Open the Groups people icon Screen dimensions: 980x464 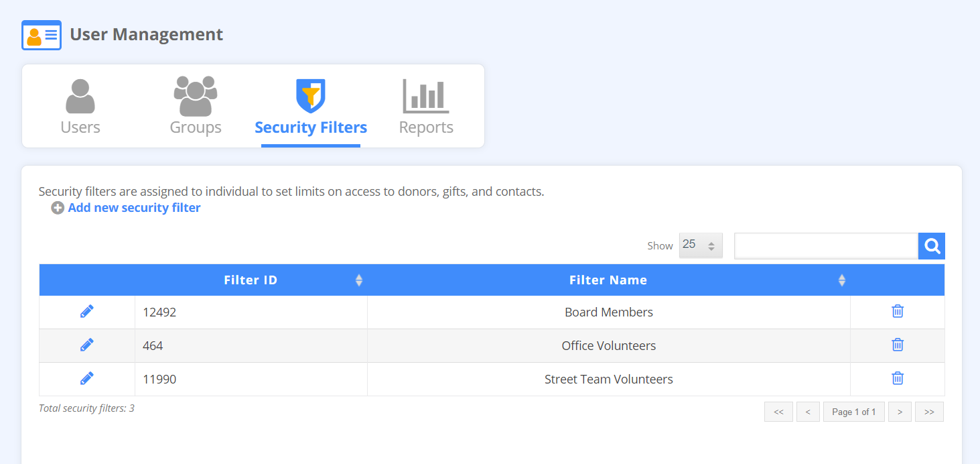(196, 96)
